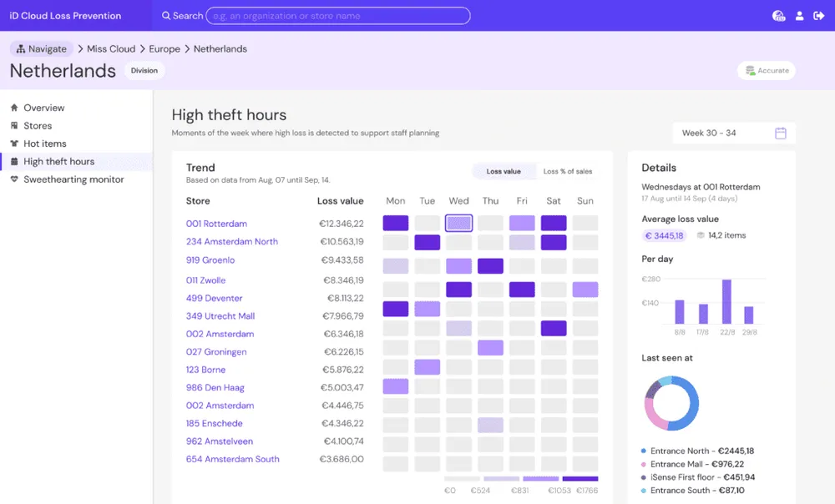Open Overview in the sidebar
The image size is (835, 504).
76,108
